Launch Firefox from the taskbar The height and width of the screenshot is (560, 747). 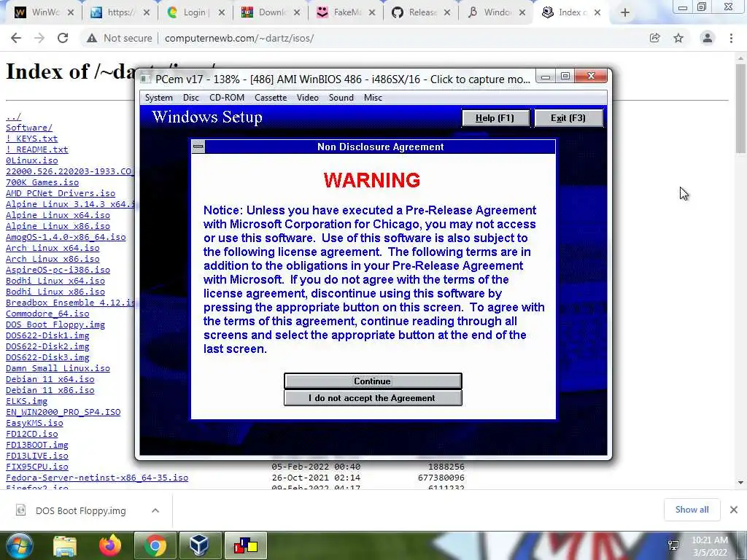110,545
